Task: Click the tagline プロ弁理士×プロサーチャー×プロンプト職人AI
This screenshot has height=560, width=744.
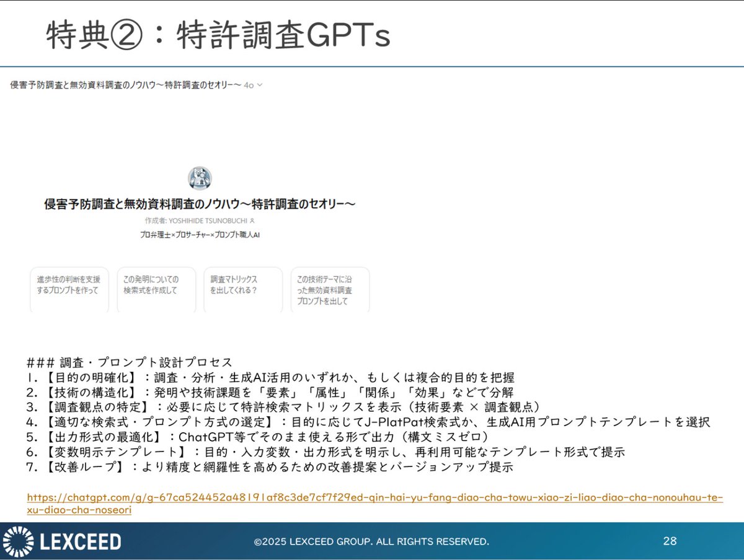Action: [200, 234]
